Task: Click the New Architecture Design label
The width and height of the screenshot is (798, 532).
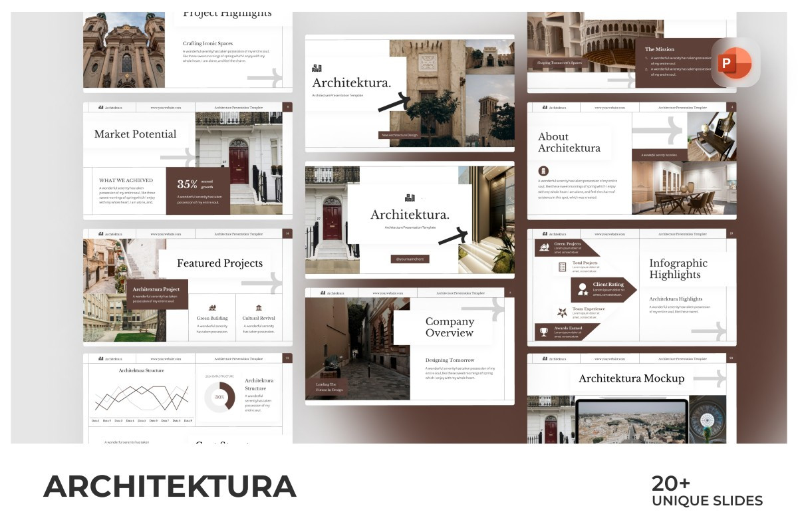Action: [400, 135]
